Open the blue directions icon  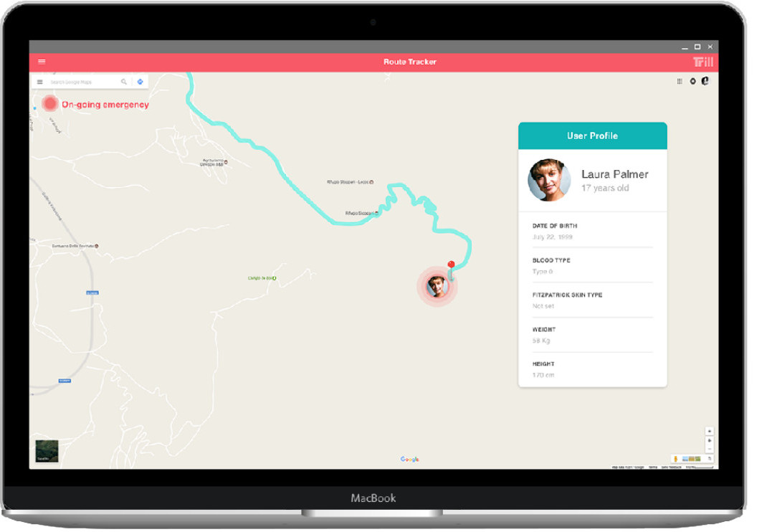click(x=141, y=82)
